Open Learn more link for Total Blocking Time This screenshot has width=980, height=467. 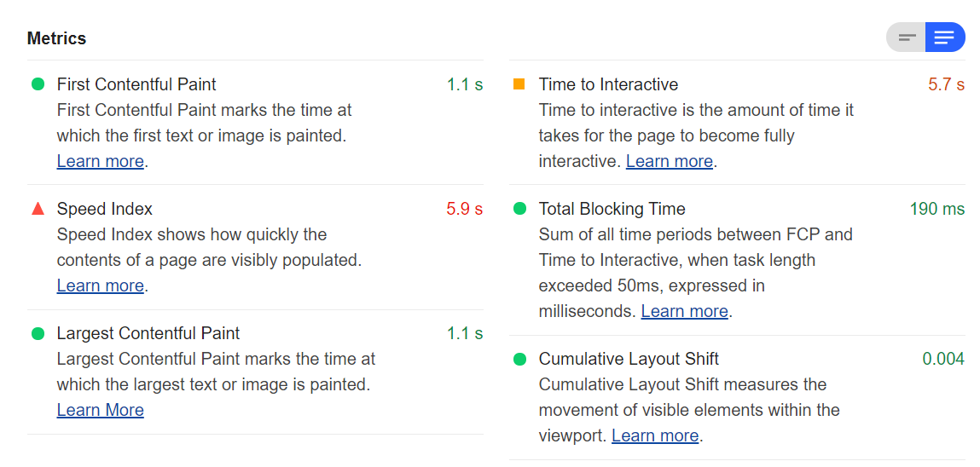tap(684, 311)
